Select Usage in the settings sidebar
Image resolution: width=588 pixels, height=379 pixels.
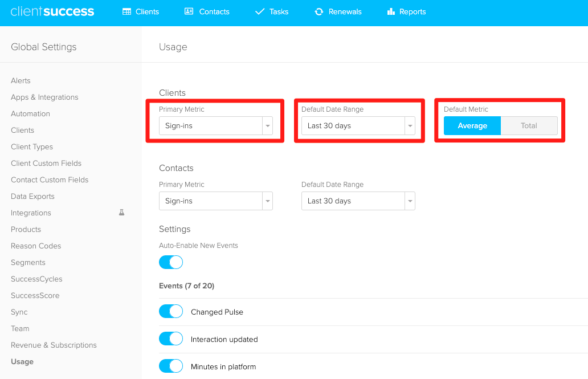[22, 361]
